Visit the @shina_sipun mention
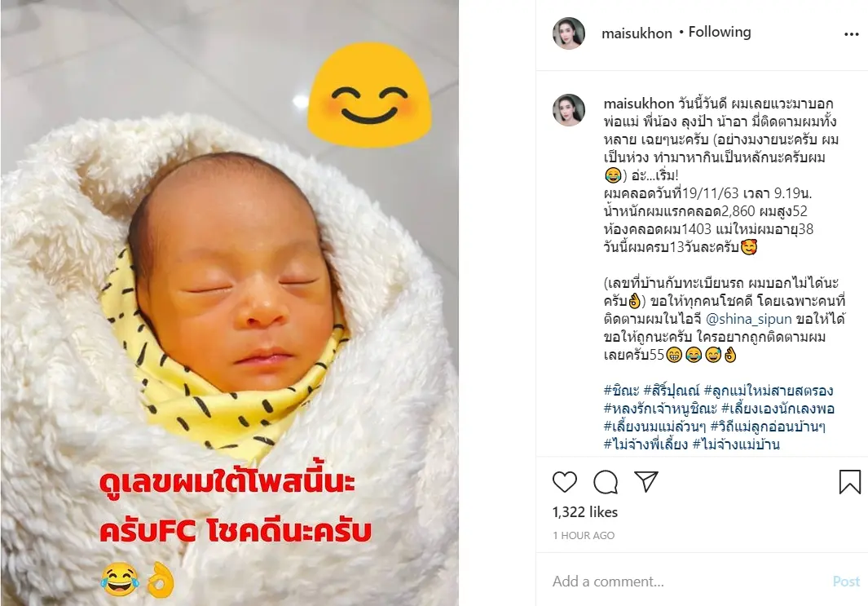The image size is (868, 606). (x=748, y=319)
